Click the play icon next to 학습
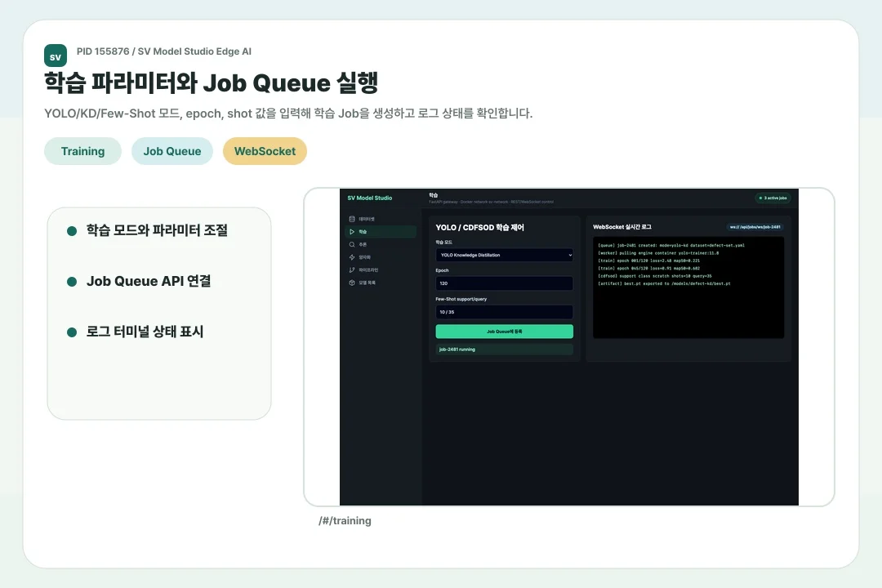The width and height of the screenshot is (882, 588). click(x=352, y=232)
